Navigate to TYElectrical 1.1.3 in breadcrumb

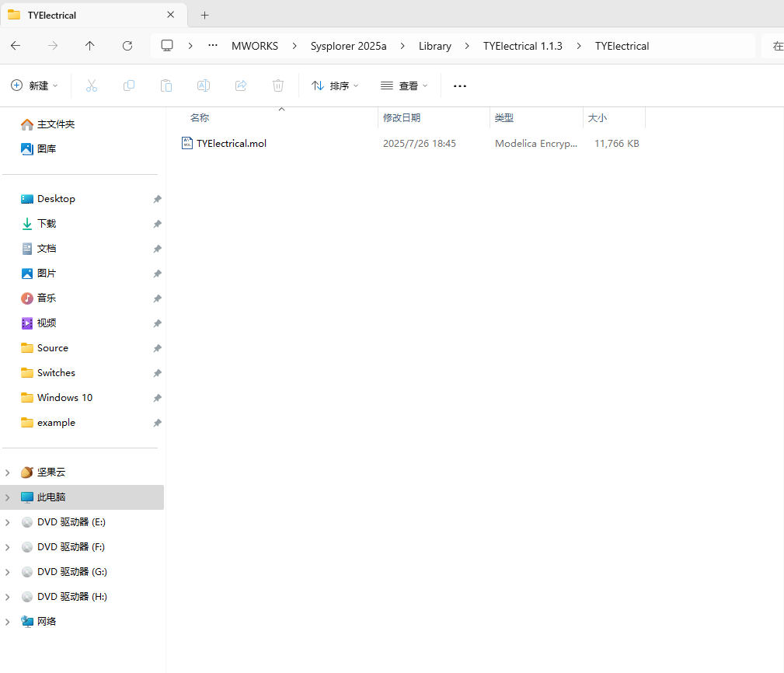point(522,46)
